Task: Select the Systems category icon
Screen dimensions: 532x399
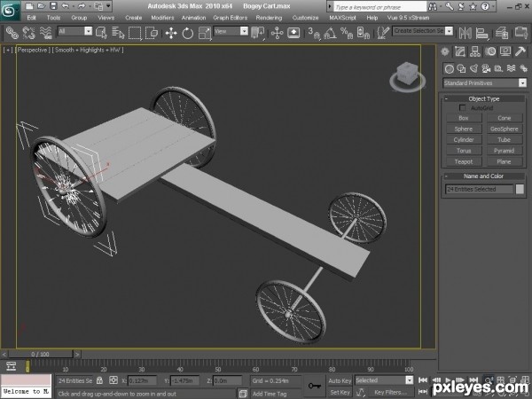Action: tap(523, 69)
